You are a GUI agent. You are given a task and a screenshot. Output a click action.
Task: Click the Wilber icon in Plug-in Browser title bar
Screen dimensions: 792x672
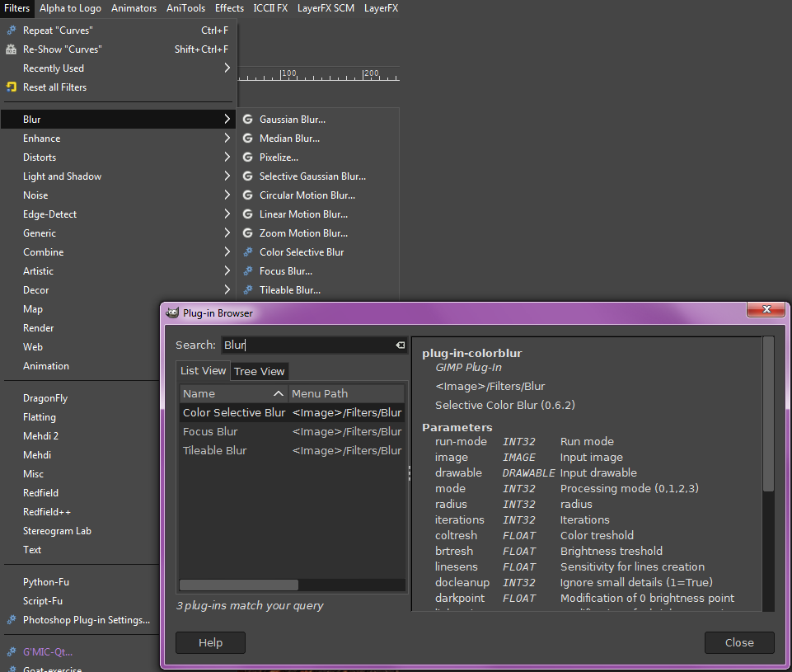click(x=172, y=313)
